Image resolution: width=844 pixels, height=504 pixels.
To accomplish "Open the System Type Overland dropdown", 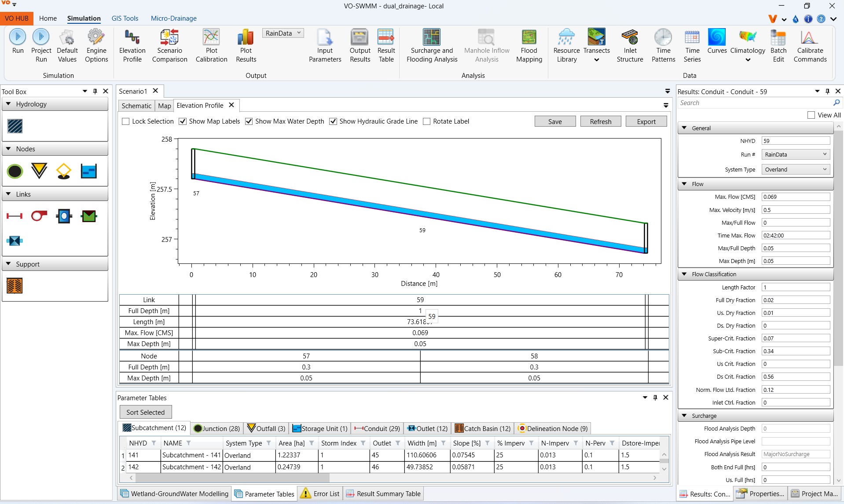I will point(796,169).
